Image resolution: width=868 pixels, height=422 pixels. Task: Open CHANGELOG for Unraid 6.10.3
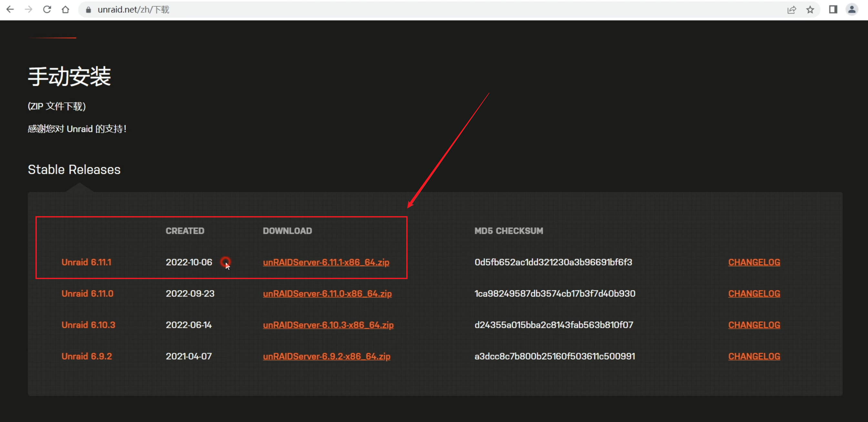[754, 325]
